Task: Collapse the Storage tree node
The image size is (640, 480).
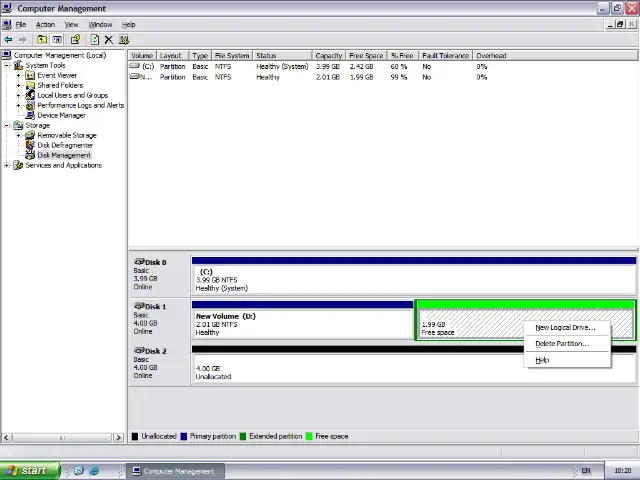Action: tap(7, 125)
